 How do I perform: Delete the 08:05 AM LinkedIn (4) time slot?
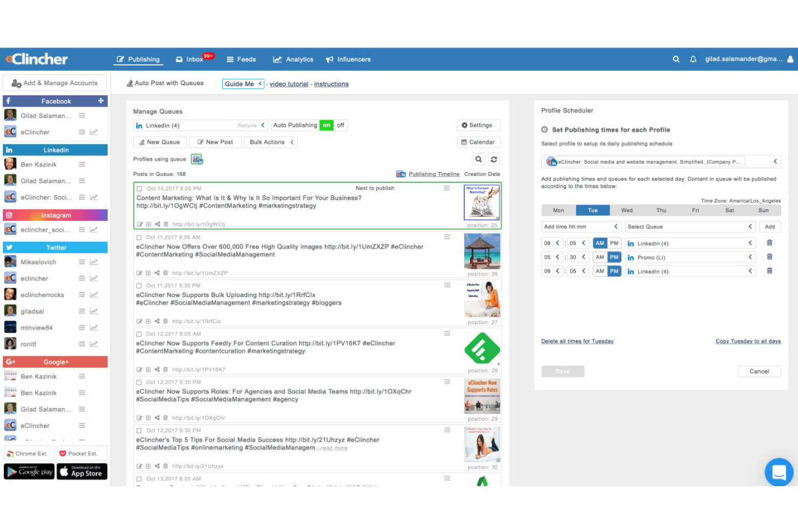pos(769,243)
